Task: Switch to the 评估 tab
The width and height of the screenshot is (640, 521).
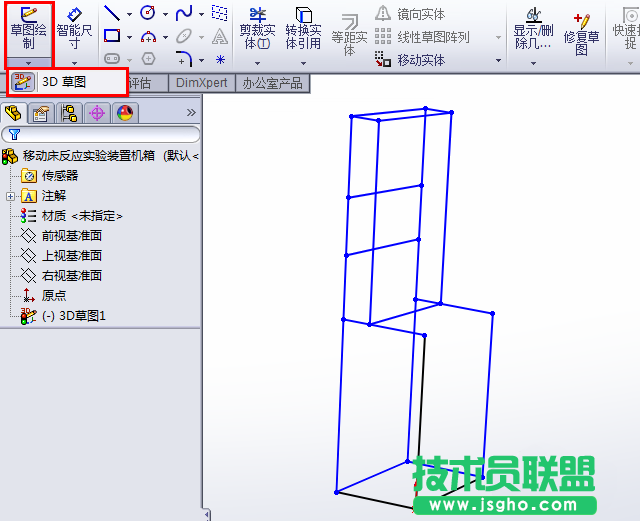Action: click(140, 83)
